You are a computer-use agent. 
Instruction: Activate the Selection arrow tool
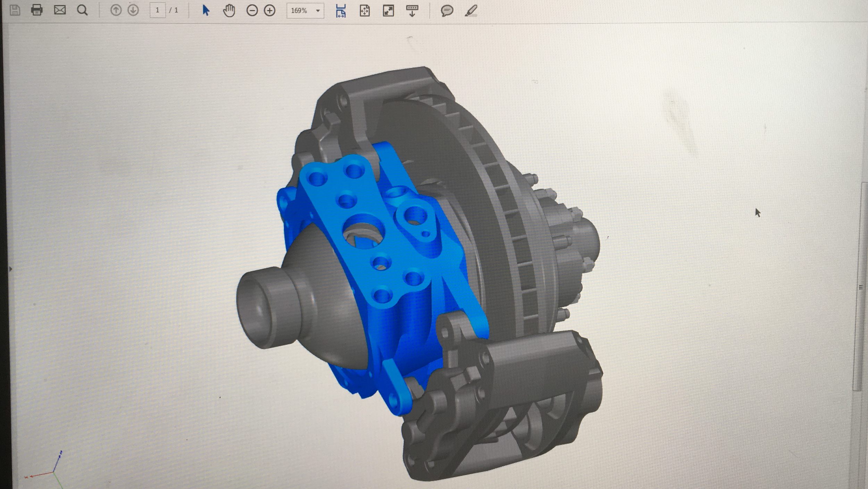[x=206, y=10]
